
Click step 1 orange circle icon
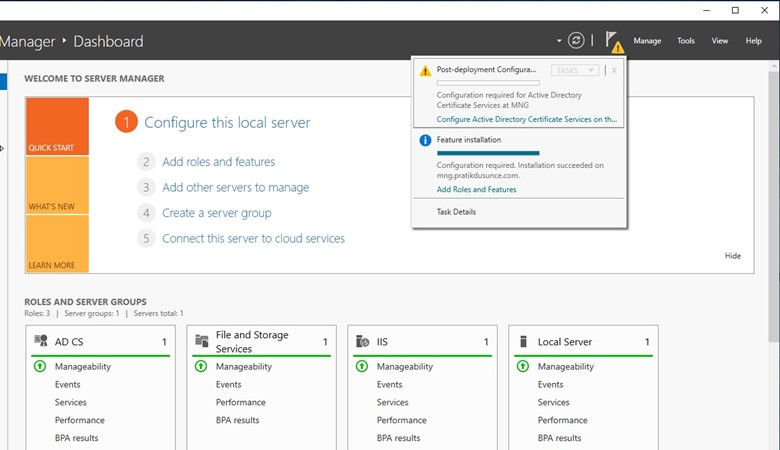(x=126, y=122)
